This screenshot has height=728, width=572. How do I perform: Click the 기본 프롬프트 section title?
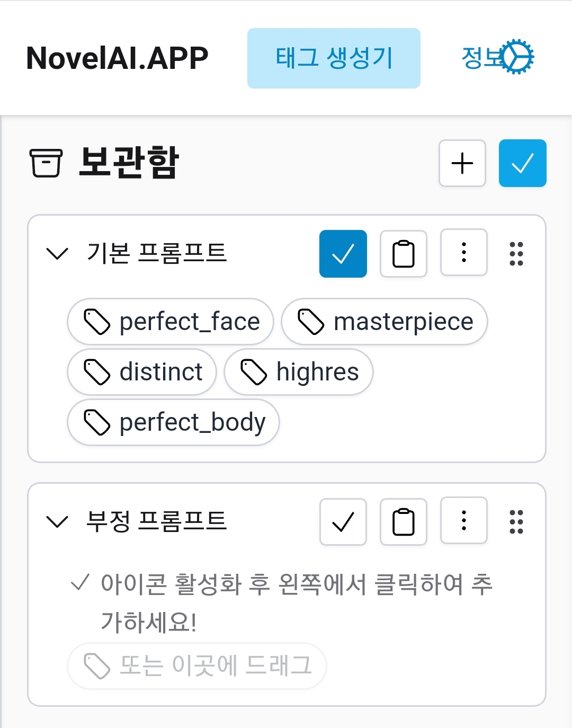point(157,253)
